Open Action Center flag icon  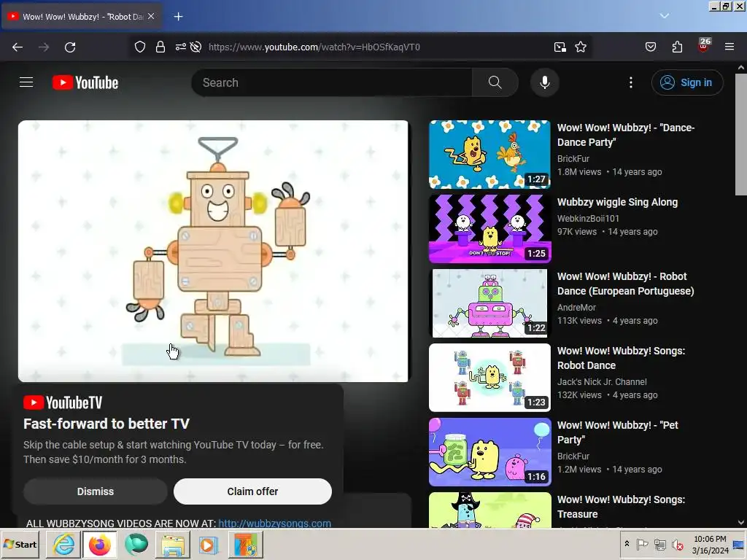tap(642, 544)
